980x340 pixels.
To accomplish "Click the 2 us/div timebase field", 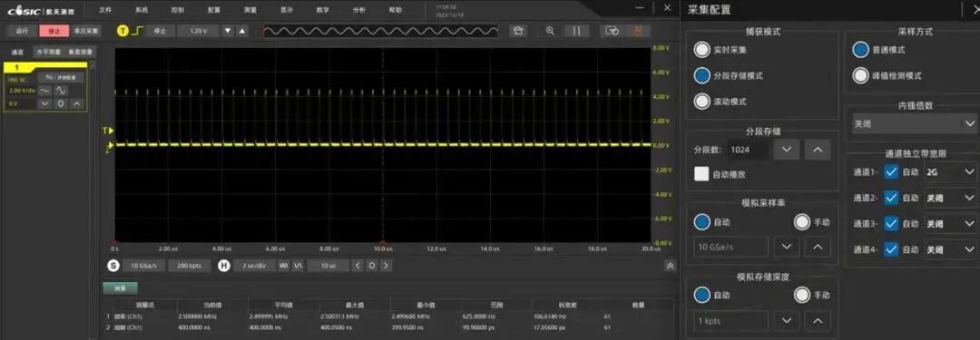I will point(254,266).
